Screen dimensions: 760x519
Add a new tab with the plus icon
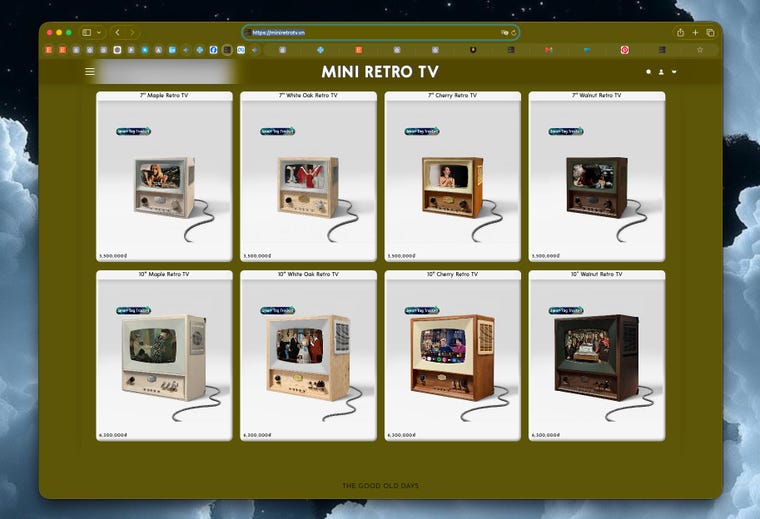click(695, 32)
